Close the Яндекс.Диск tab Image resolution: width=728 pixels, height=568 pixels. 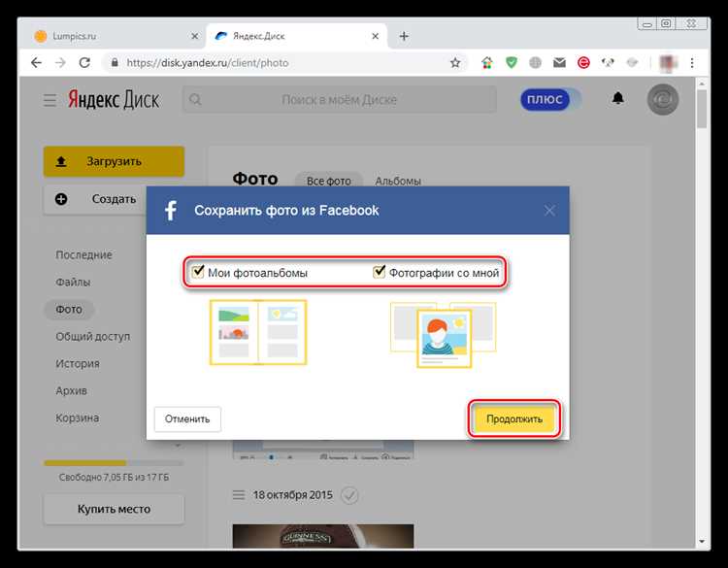pos(375,36)
